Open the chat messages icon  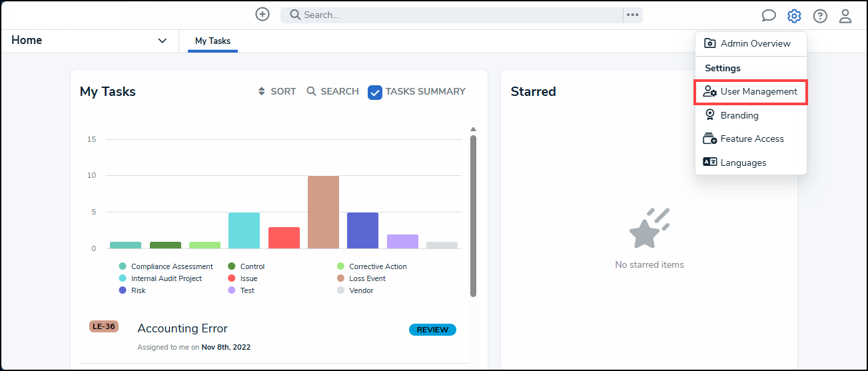769,16
